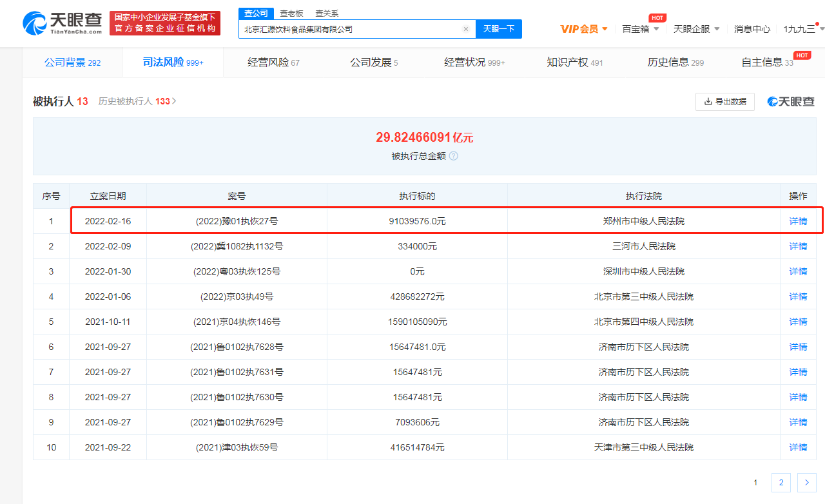The width and height of the screenshot is (825, 504).
Task: Go to page 2
Action: pyautogui.click(x=781, y=482)
